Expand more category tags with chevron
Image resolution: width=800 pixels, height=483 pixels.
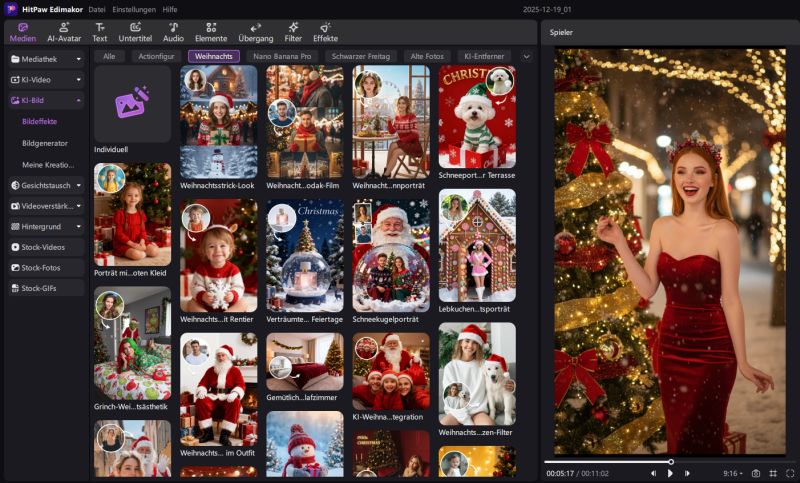pos(527,57)
